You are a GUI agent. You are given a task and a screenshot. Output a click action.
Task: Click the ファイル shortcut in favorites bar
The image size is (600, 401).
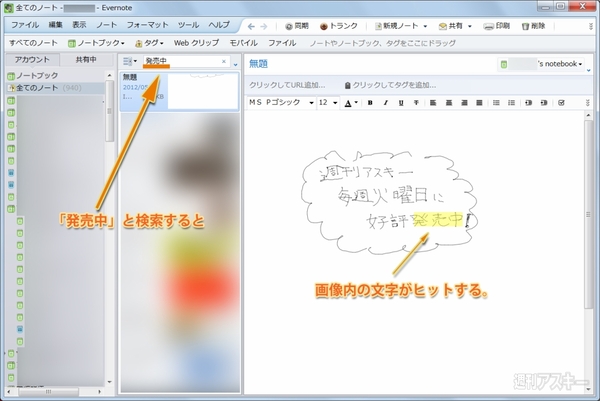coord(282,43)
